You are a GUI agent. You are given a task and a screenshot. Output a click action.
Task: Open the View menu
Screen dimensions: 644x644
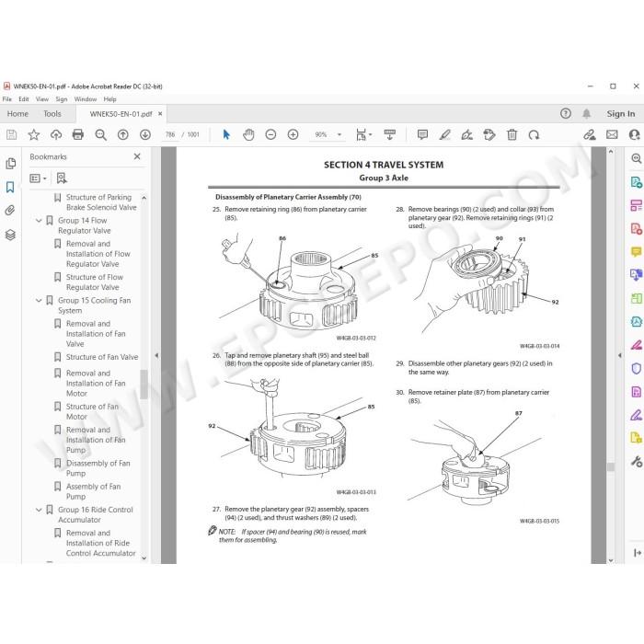tap(42, 99)
